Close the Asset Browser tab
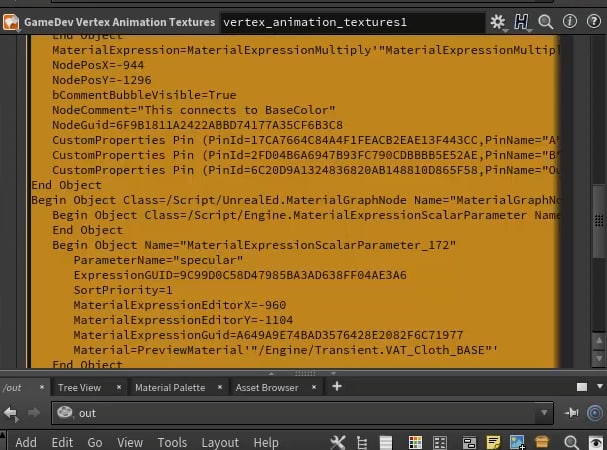607x450 pixels. click(x=314, y=387)
